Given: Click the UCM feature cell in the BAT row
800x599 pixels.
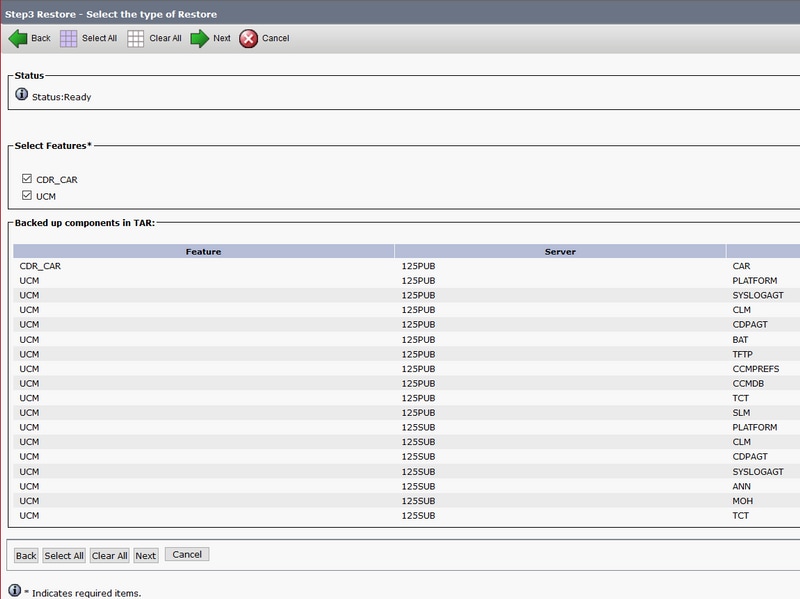Looking at the screenshot, I should tap(29, 340).
